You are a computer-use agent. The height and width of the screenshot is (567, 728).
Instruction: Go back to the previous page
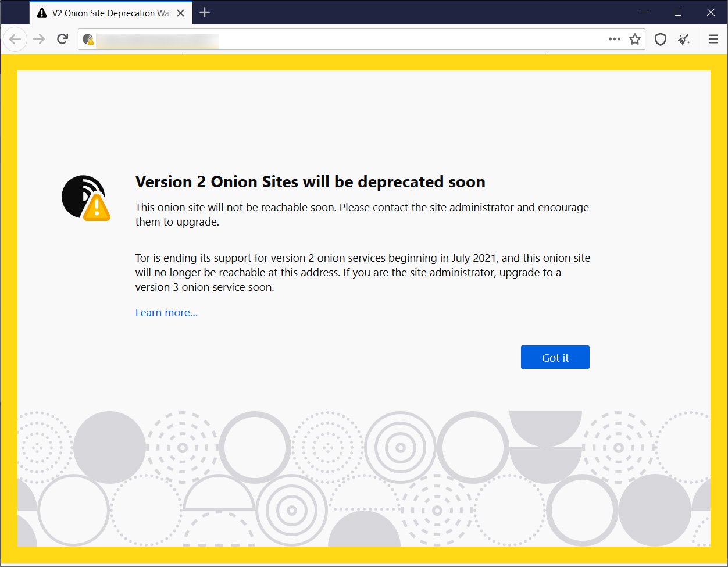coord(15,40)
